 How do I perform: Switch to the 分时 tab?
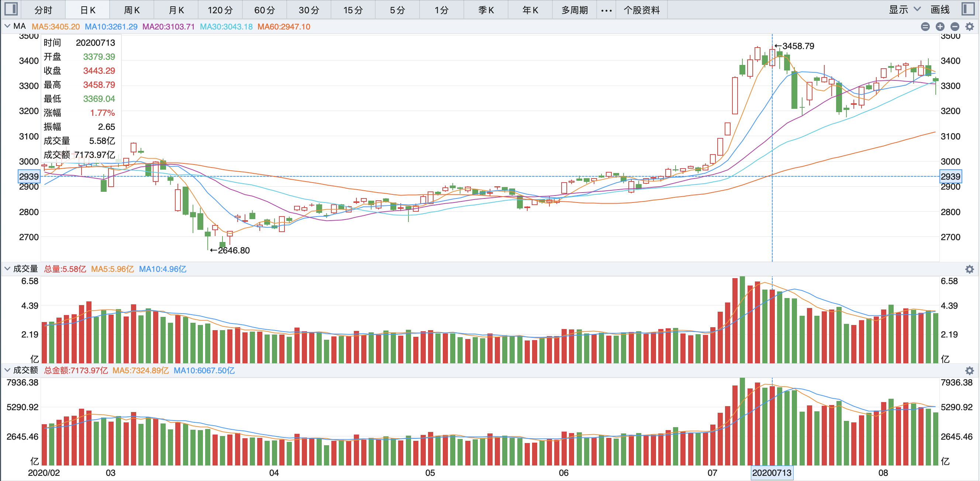[43, 10]
